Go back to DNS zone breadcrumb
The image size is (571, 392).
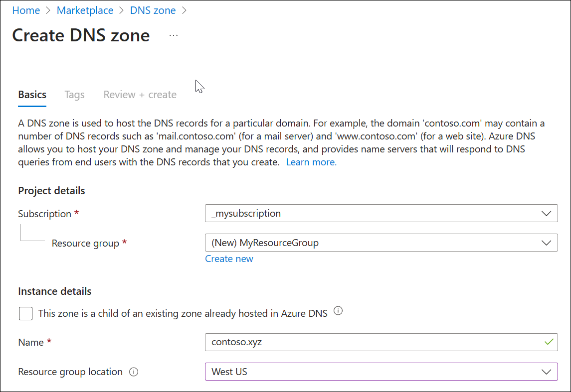(x=153, y=10)
